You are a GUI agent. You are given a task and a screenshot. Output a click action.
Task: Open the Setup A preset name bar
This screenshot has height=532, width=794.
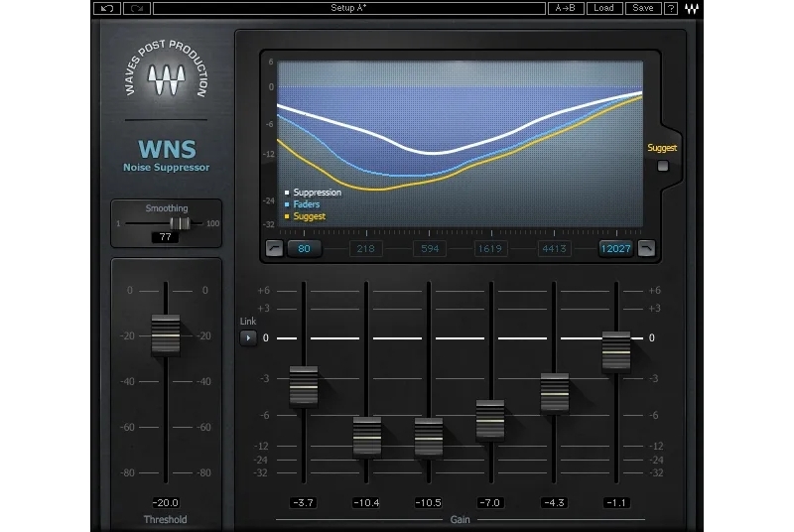pos(349,8)
